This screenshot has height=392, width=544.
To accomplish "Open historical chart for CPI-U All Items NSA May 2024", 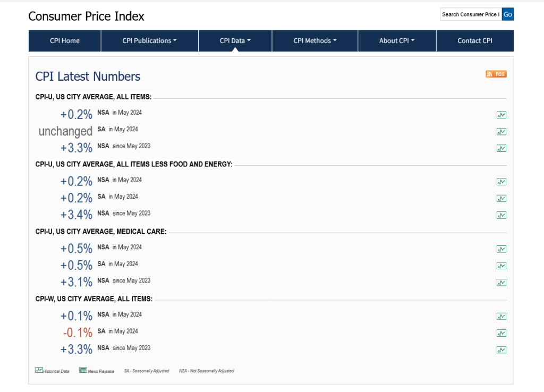I will point(501,115).
